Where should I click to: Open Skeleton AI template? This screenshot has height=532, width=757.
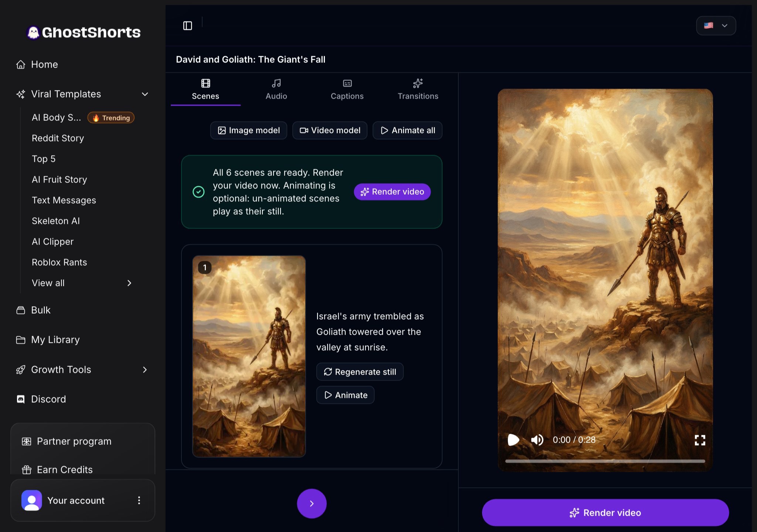(55, 221)
